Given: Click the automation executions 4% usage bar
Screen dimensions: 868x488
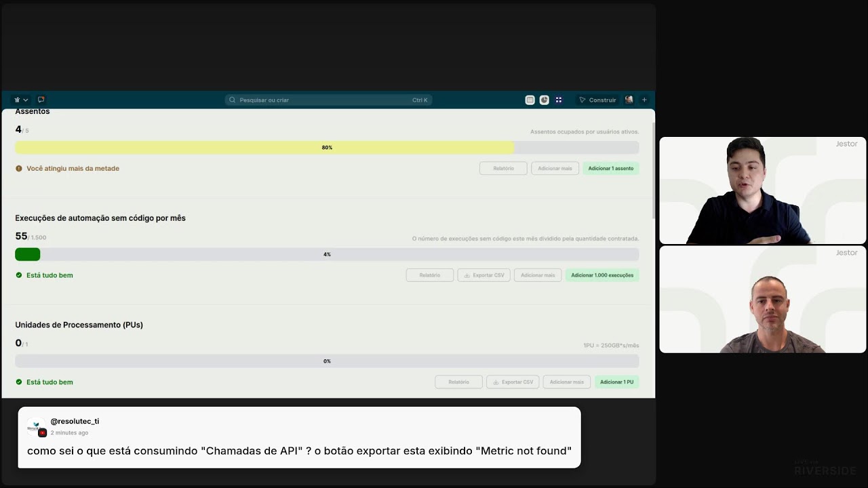Looking at the screenshot, I should 327,254.
